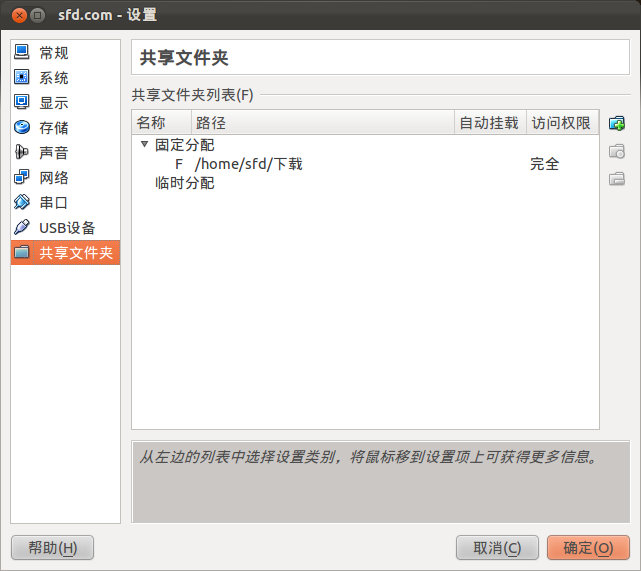This screenshot has height=571, width=641.
Task: Click the edit shared folder icon
Action: [616, 151]
